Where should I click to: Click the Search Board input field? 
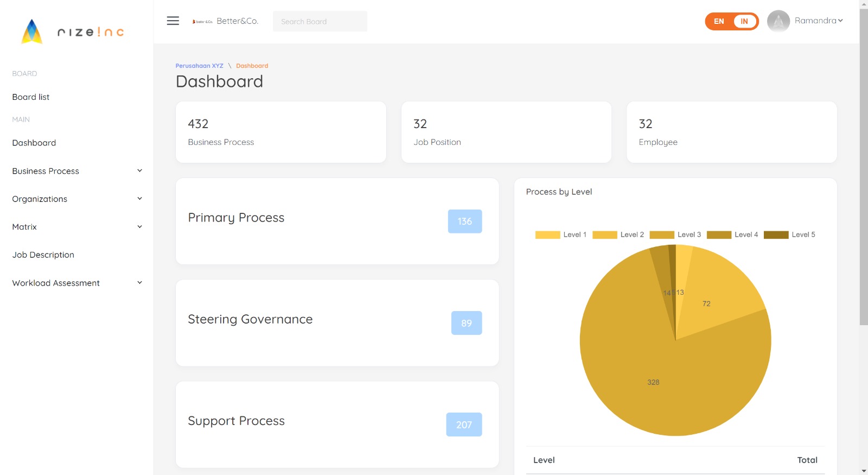pyautogui.click(x=320, y=22)
